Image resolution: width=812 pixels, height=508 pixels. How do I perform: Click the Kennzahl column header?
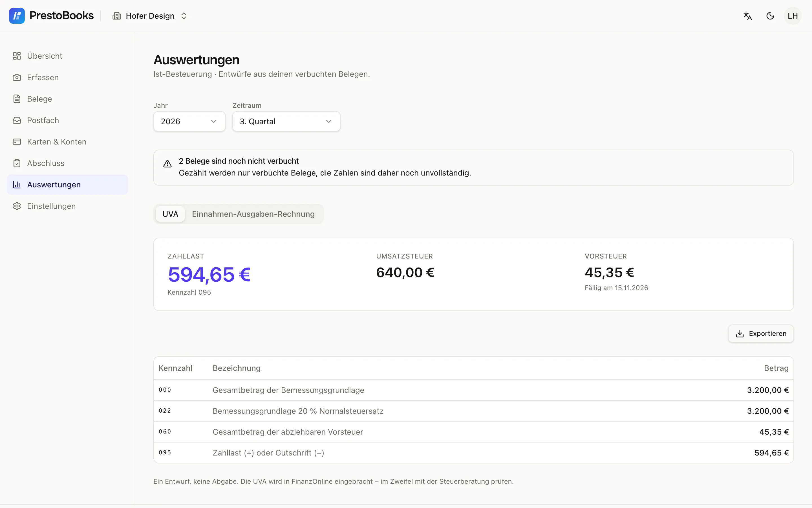click(175, 368)
